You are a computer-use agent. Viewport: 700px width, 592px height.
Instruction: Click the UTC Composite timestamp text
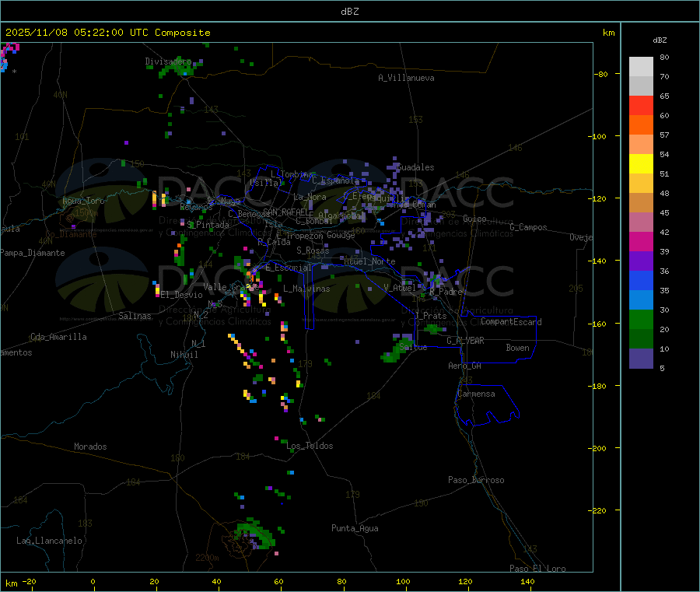[x=108, y=33]
